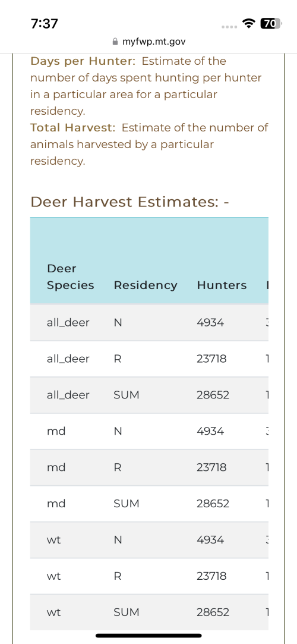This screenshot has height=644, width=297.
Task: Tap the md species cell in N row
Action: [x=56, y=431]
